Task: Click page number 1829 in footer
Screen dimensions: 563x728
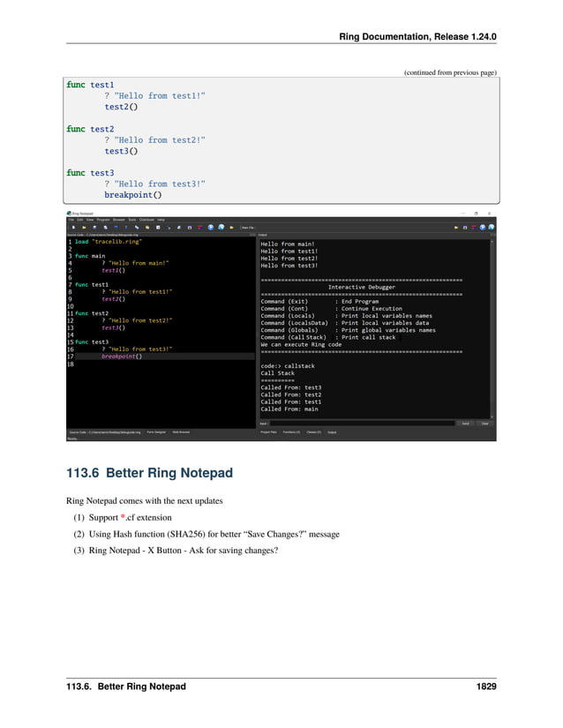Action: (x=486, y=687)
